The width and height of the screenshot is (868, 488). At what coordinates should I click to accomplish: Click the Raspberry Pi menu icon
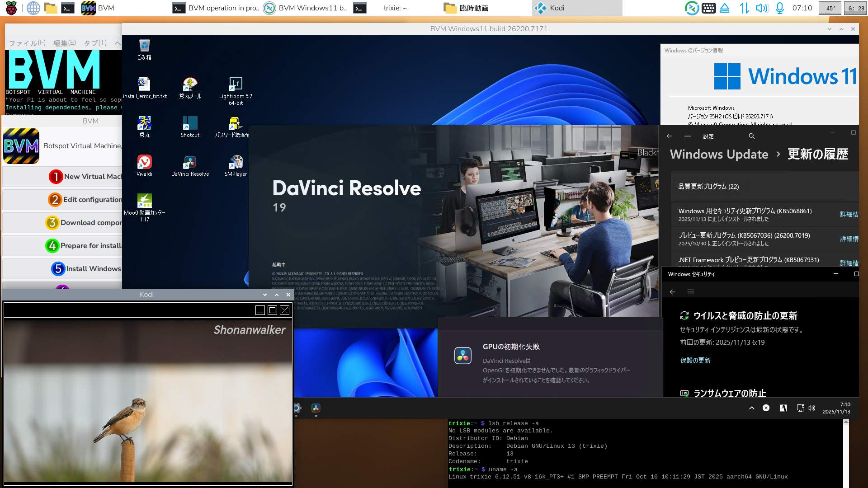pyautogui.click(x=11, y=8)
